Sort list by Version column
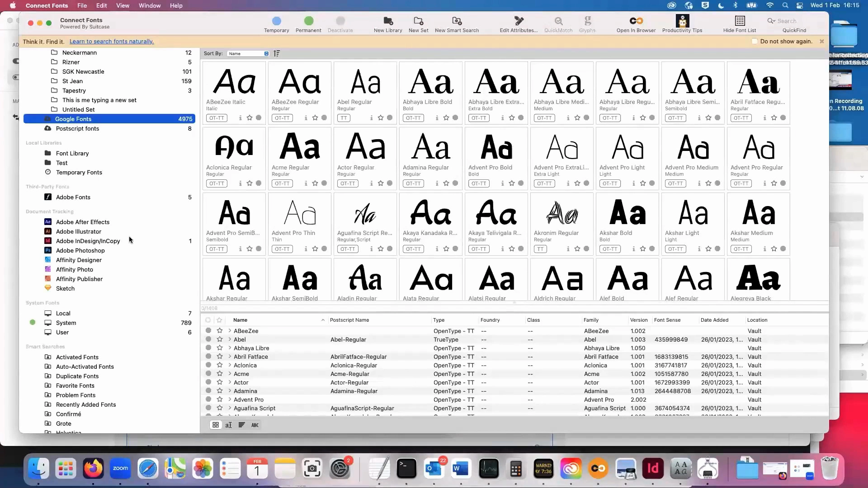Image resolution: width=868 pixels, height=488 pixels. pos(639,320)
